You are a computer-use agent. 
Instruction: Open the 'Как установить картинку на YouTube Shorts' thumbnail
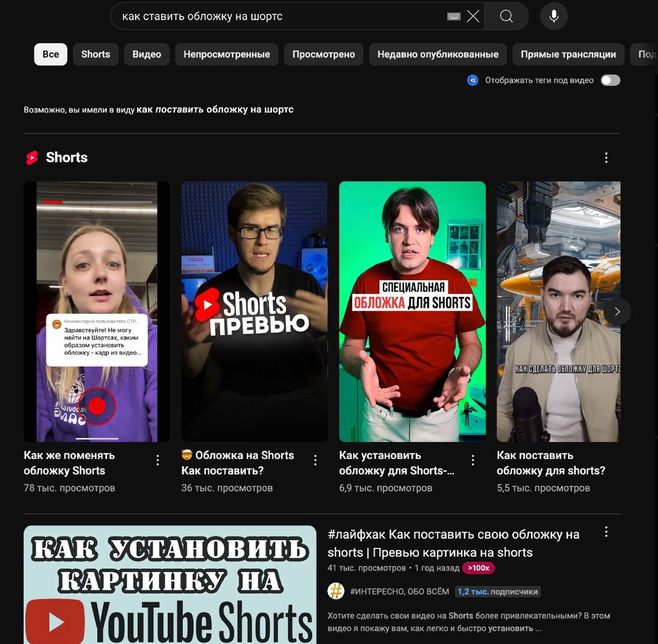coord(170,585)
